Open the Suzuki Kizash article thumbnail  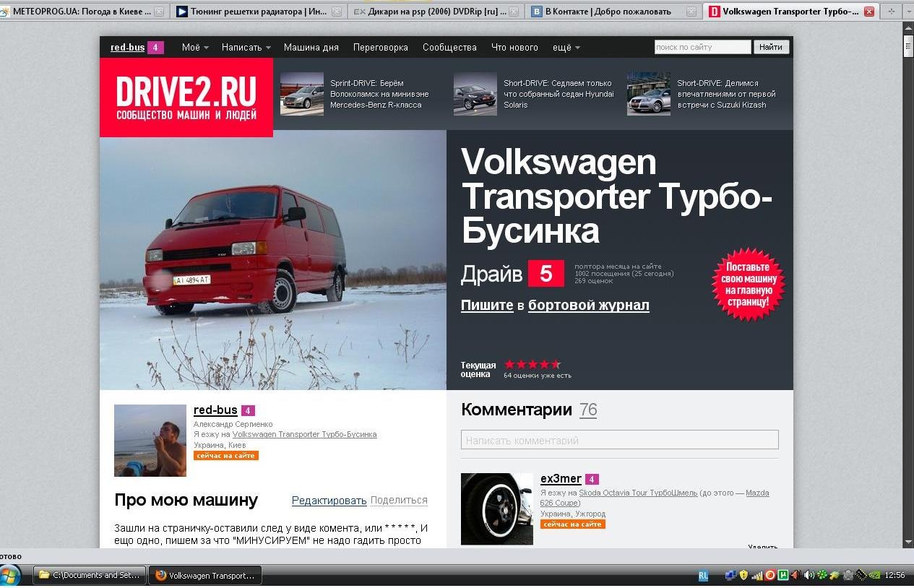tap(648, 93)
